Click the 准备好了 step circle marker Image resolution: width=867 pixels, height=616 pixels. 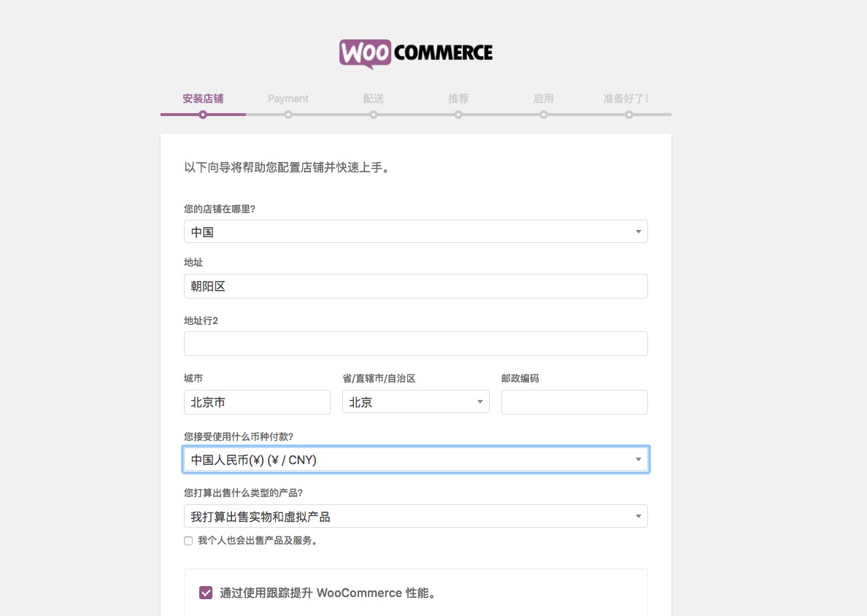[628, 115]
